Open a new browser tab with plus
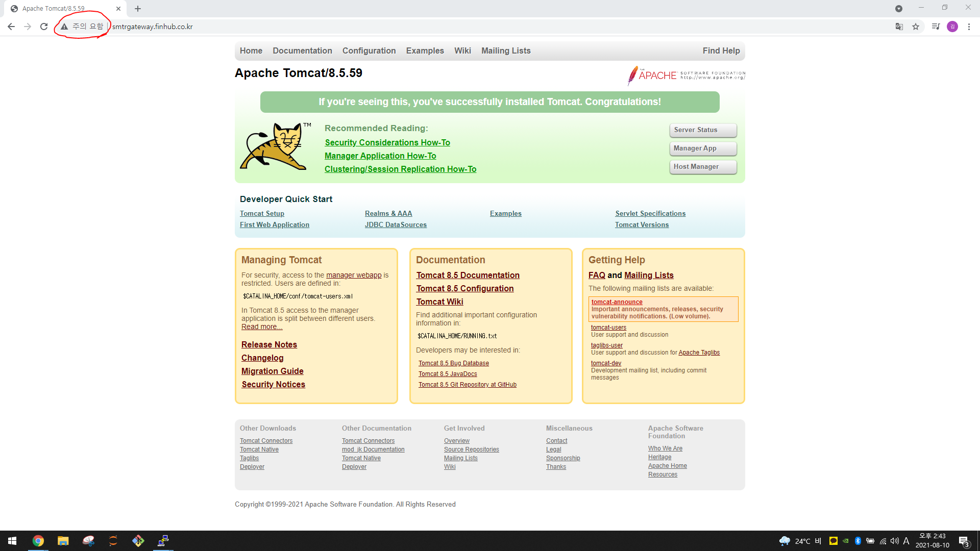The width and height of the screenshot is (980, 551). point(138,9)
